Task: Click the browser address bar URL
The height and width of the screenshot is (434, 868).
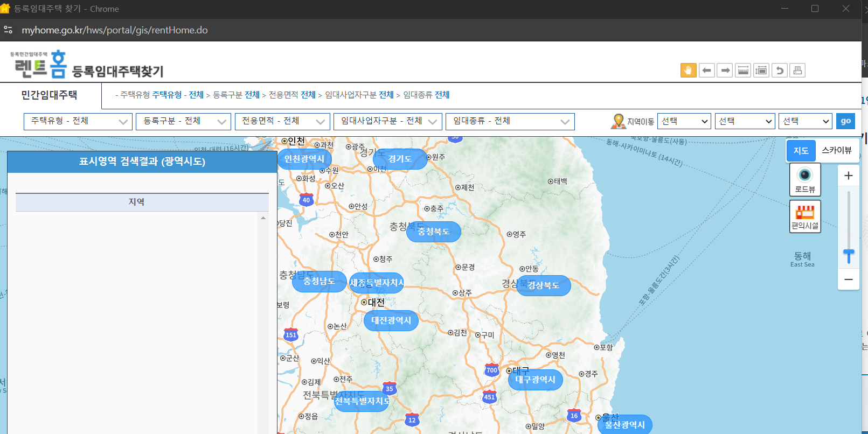Action: (115, 30)
